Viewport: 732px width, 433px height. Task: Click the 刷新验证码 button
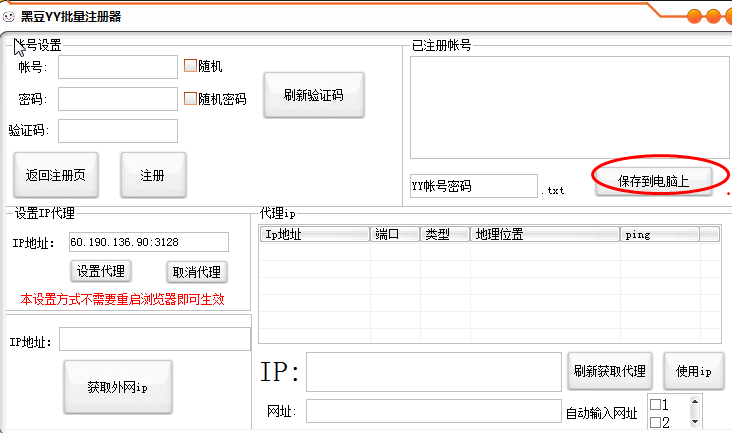click(x=314, y=95)
